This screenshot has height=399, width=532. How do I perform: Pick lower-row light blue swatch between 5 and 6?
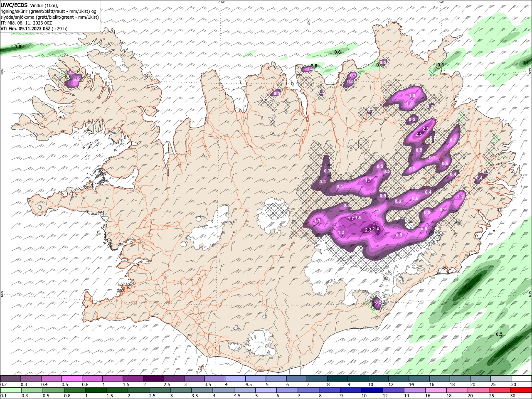(x=266, y=390)
